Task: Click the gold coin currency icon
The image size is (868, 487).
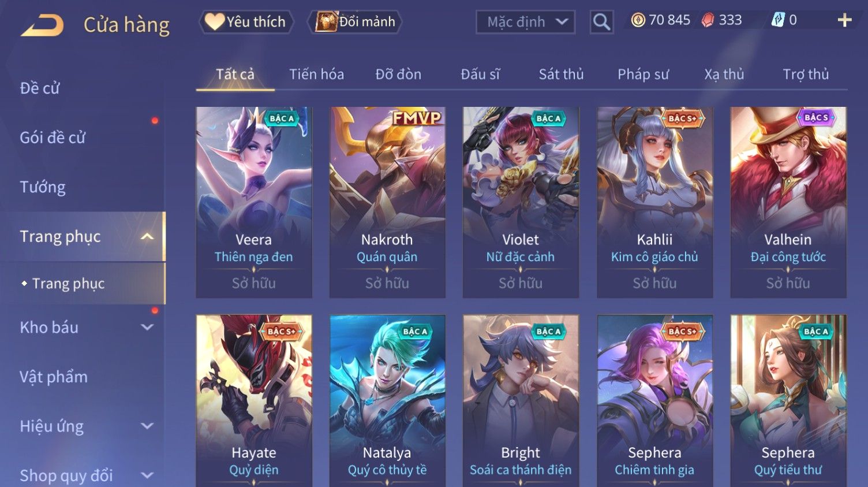Action: (638, 20)
